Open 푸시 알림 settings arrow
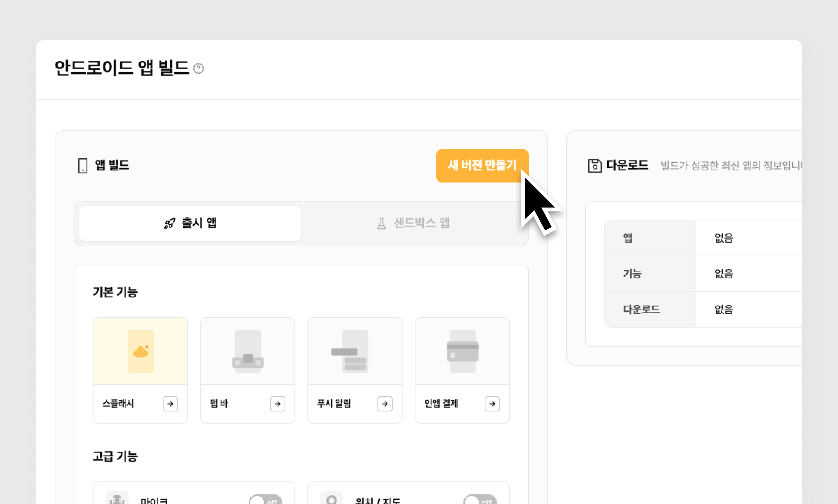Viewport: 838px width, 504px height. coord(385,404)
